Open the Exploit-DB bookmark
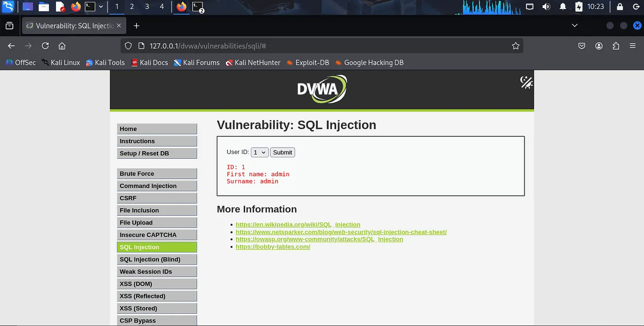The width and height of the screenshot is (644, 326). [308, 63]
